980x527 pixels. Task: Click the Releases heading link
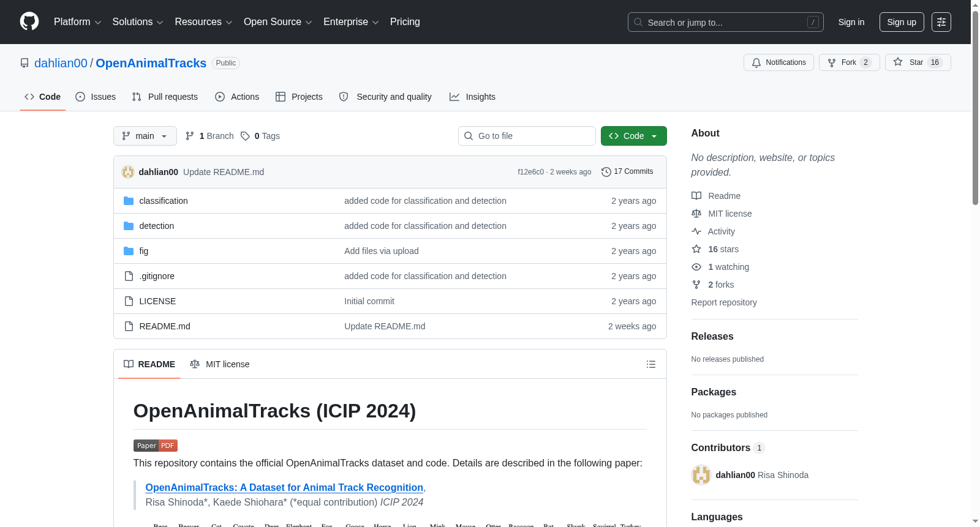pos(712,336)
